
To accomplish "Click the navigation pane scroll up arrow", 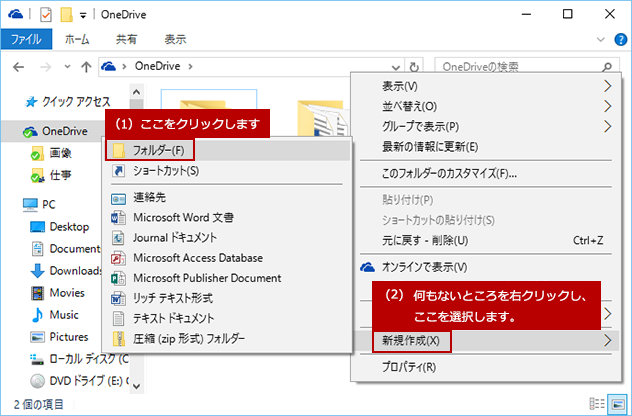I will tap(137, 92).
